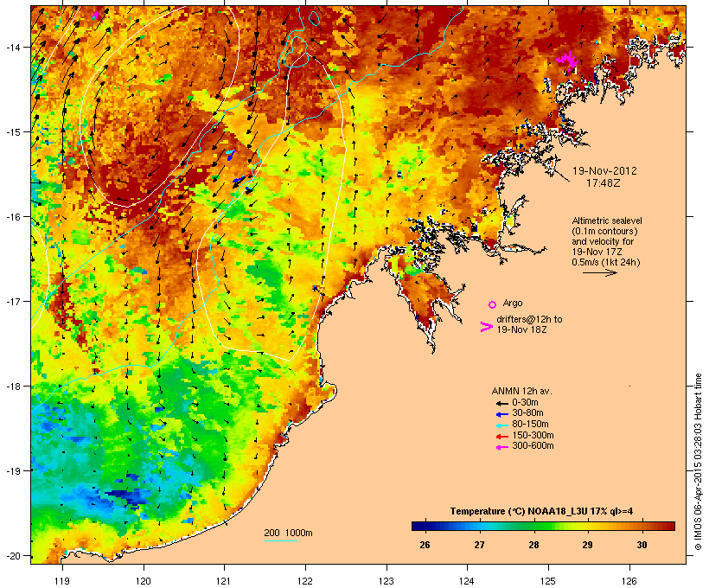Click colorbar tick label 30
The image size is (709, 588).
(642, 545)
